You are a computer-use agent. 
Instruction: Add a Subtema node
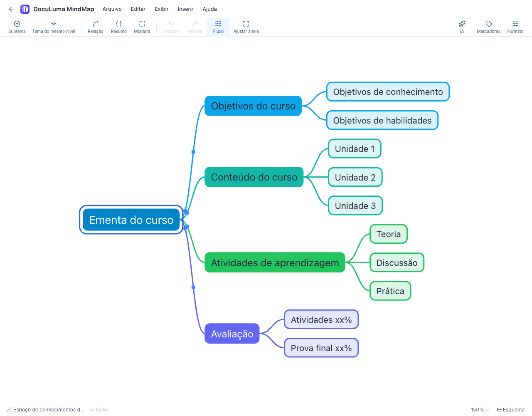17,27
